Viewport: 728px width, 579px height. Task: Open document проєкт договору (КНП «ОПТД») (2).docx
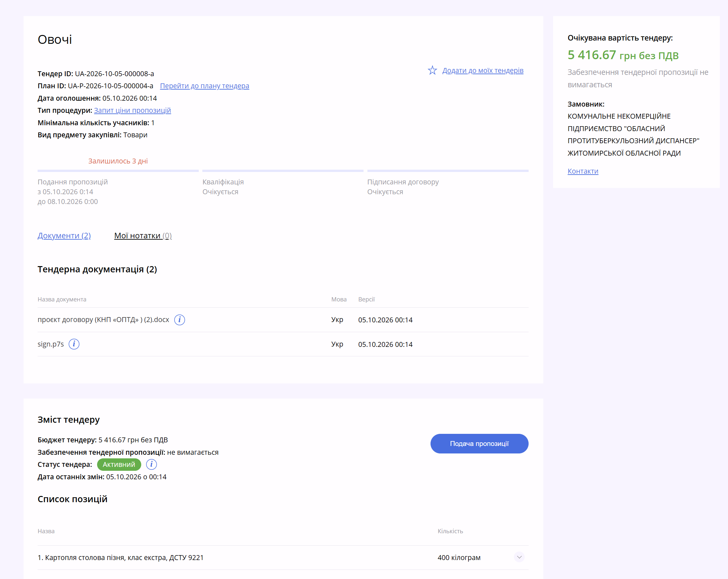click(x=103, y=320)
